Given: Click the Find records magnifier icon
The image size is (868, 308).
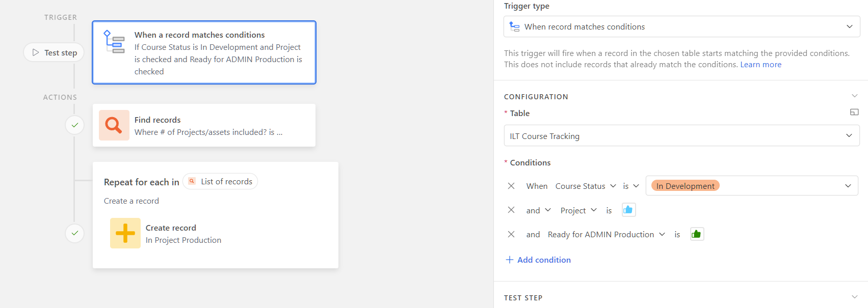Looking at the screenshot, I should coord(114,125).
